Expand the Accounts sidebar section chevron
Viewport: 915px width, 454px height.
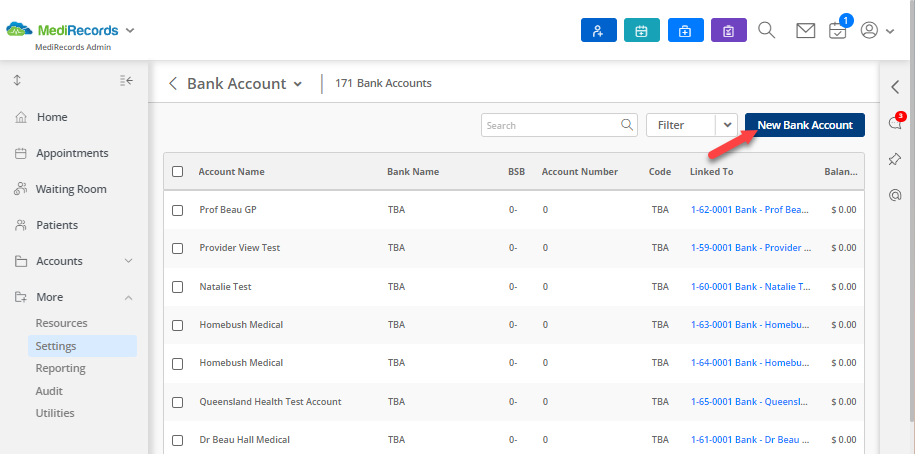(129, 261)
